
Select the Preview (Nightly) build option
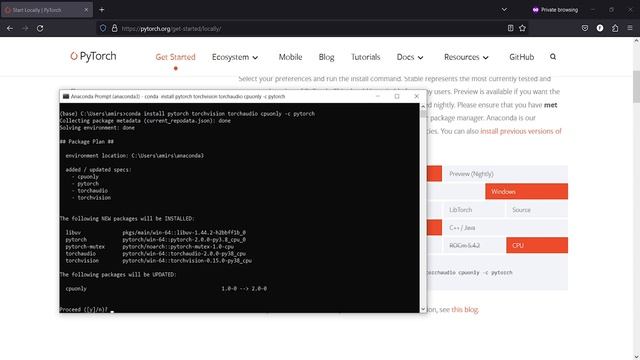pyautogui.click(x=506, y=174)
